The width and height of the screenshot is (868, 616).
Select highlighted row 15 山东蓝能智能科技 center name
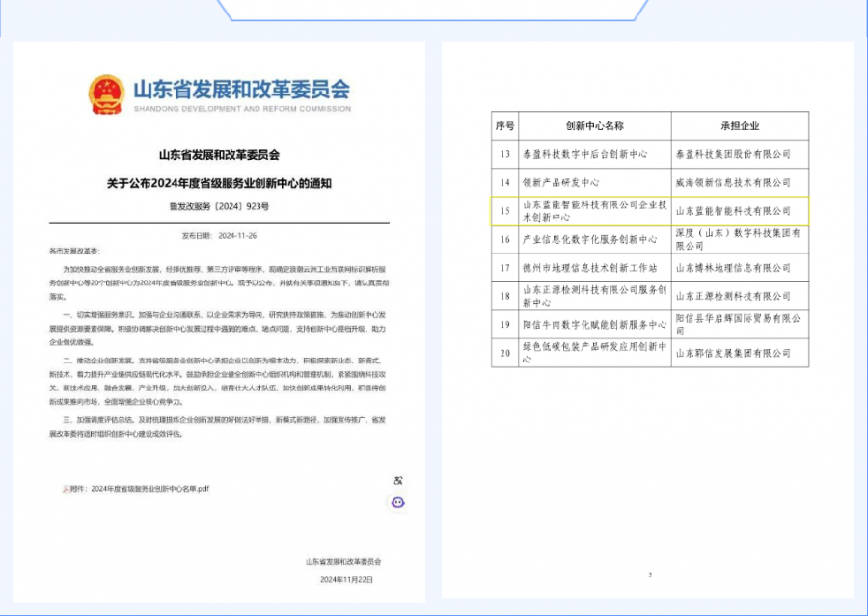pos(594,210)
